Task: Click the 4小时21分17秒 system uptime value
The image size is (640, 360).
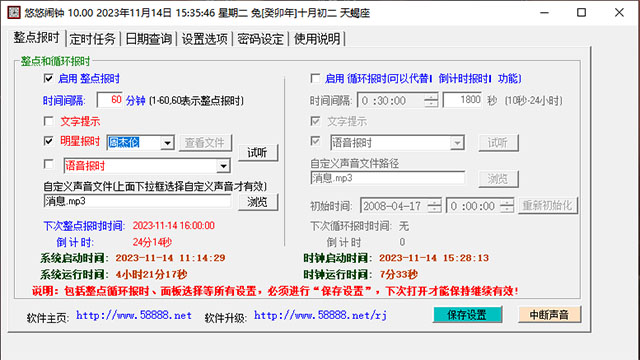Action: click(x=151, y=274)
